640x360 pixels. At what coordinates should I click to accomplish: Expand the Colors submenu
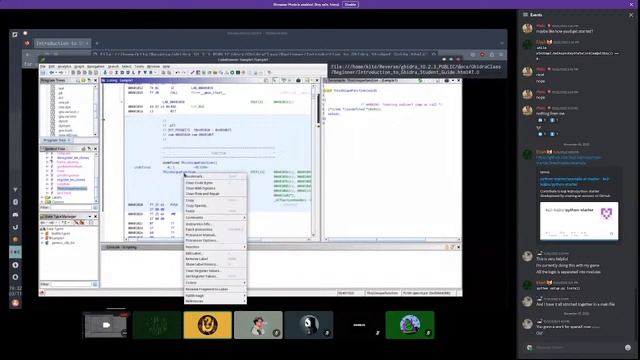[x=215, y=282]
